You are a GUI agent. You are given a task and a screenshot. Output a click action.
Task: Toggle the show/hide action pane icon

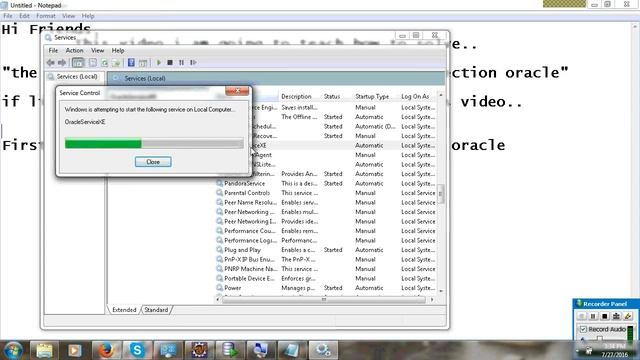coord(143,62)
